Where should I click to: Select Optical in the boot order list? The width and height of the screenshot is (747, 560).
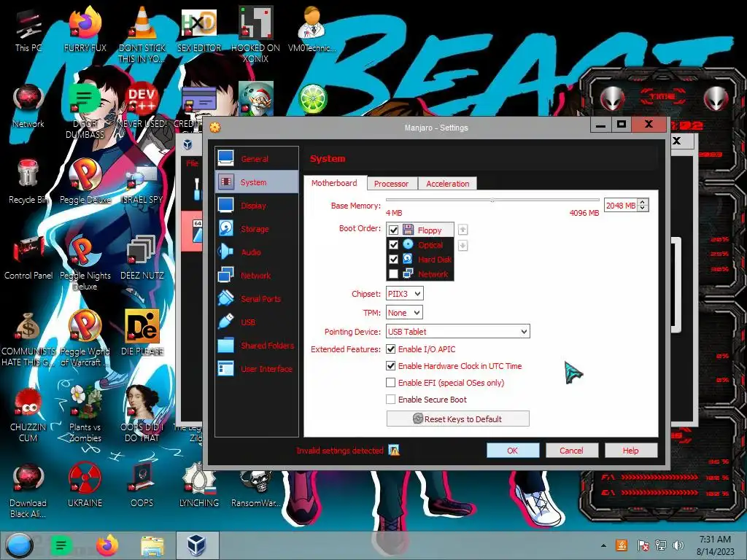419,245
